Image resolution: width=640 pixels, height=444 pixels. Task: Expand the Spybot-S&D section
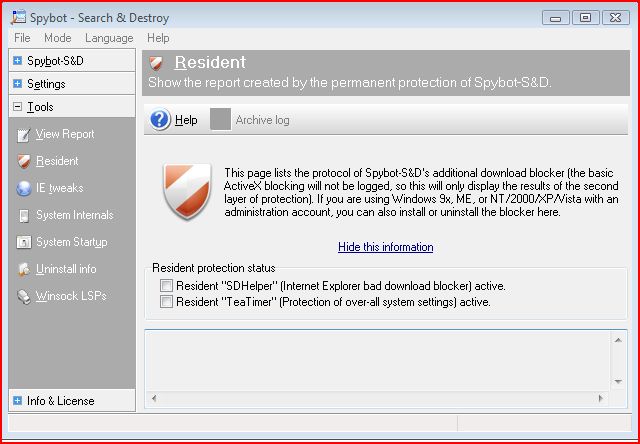[x=17, y=61]
